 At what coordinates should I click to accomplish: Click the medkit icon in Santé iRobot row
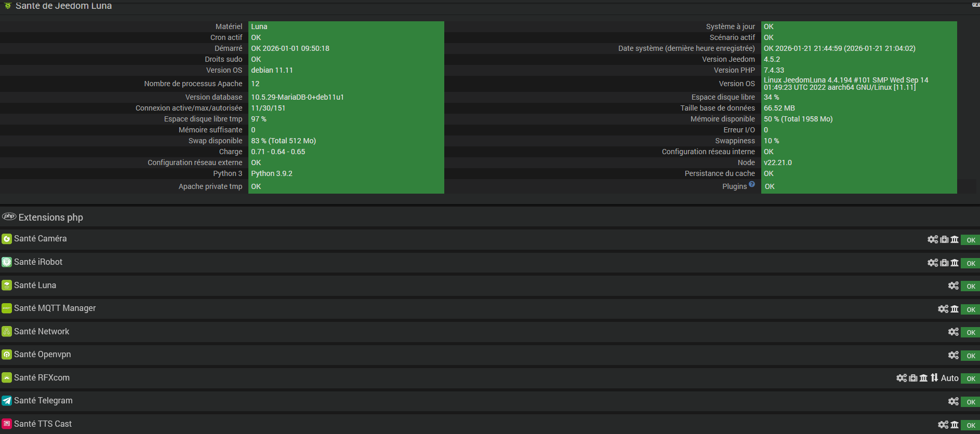tap(944, 263)
